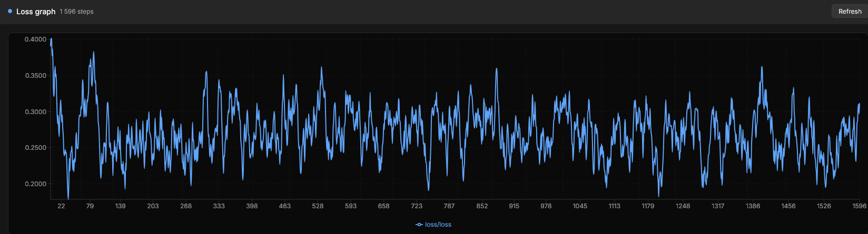Click the x-axis tick labeled 723
Screen dimensions: 868x234
click(417, 206)
